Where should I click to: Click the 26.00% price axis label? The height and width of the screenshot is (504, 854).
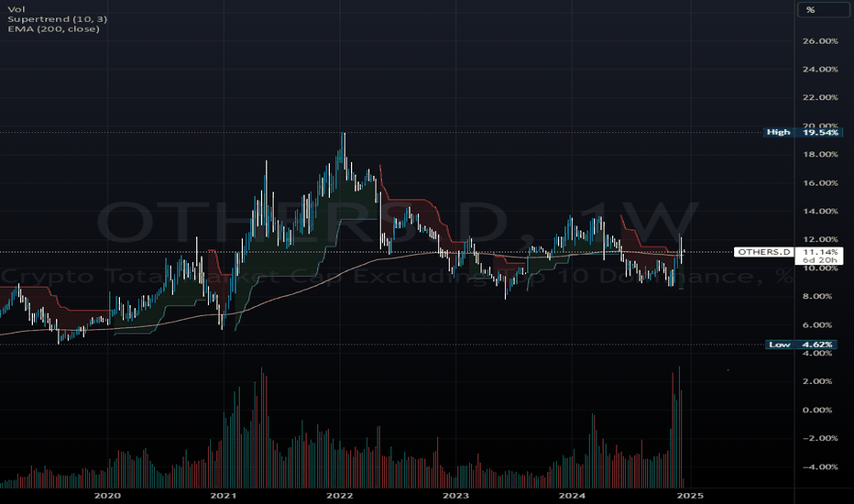coord(820,41)
